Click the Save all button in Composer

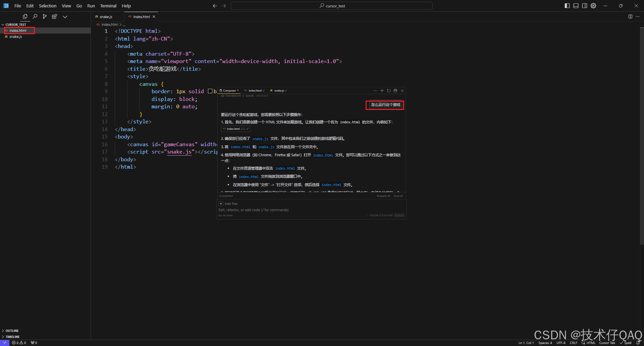(x=398, y=196)
